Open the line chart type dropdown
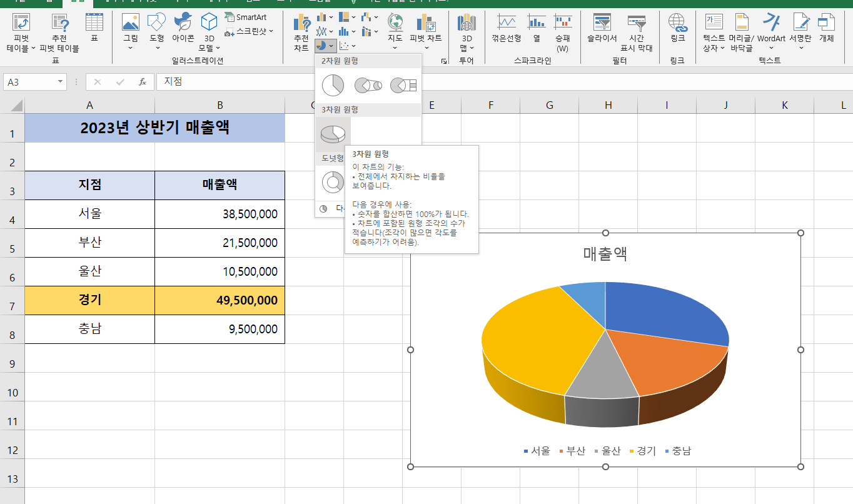The height and width of the screenshot is (504, 853). pos(325,31)
